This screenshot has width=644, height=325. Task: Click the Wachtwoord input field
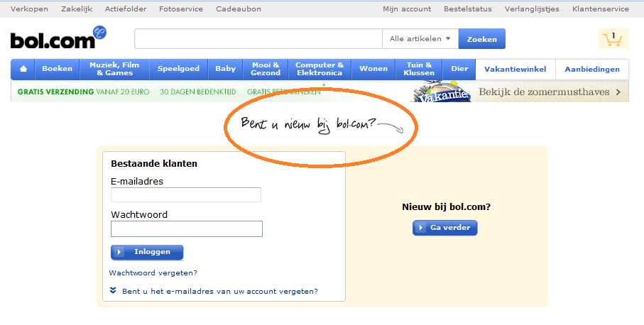(x=187, y=229)
